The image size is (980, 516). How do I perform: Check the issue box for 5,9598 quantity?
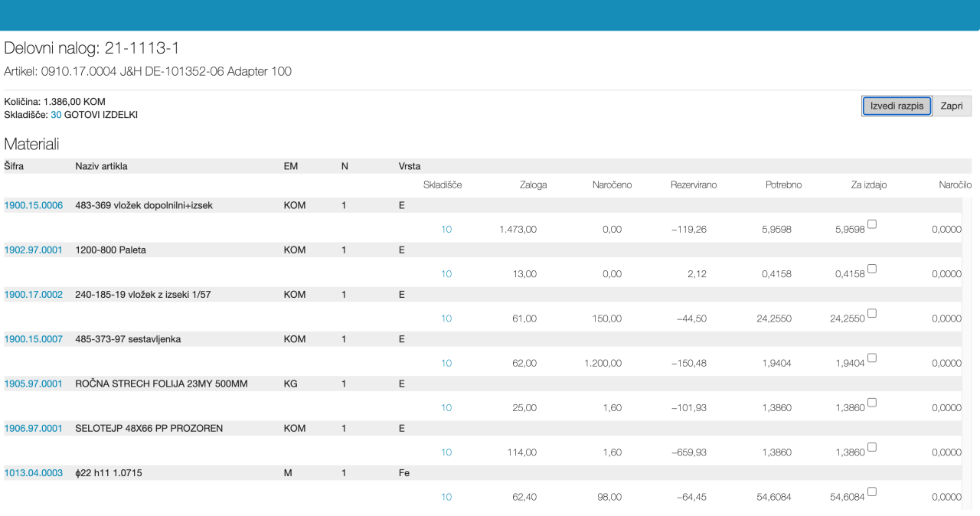click(x=872, y=224)
